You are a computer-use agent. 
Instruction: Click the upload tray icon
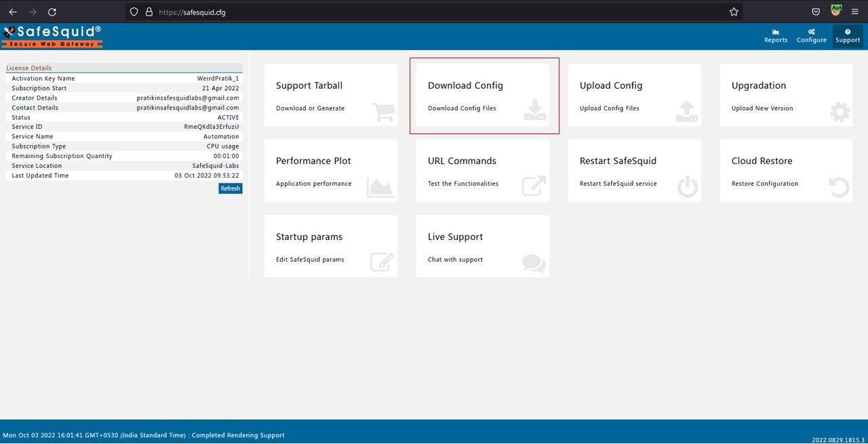687,111
